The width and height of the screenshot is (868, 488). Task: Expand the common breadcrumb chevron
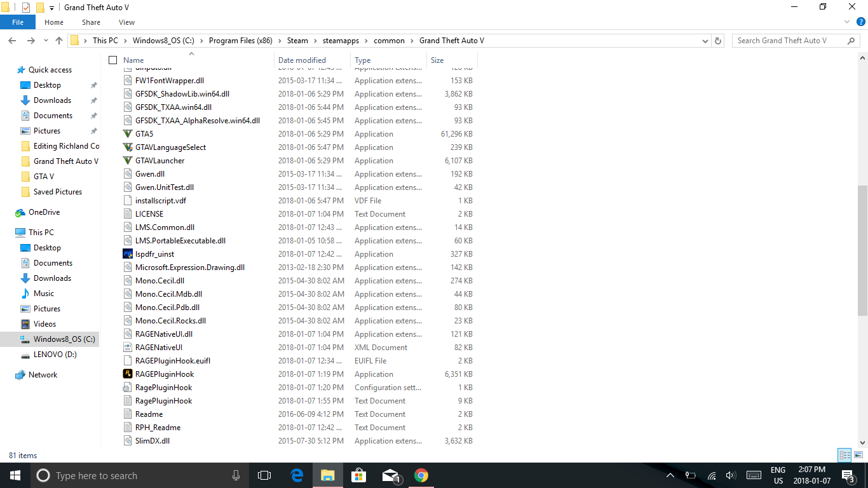412,41
